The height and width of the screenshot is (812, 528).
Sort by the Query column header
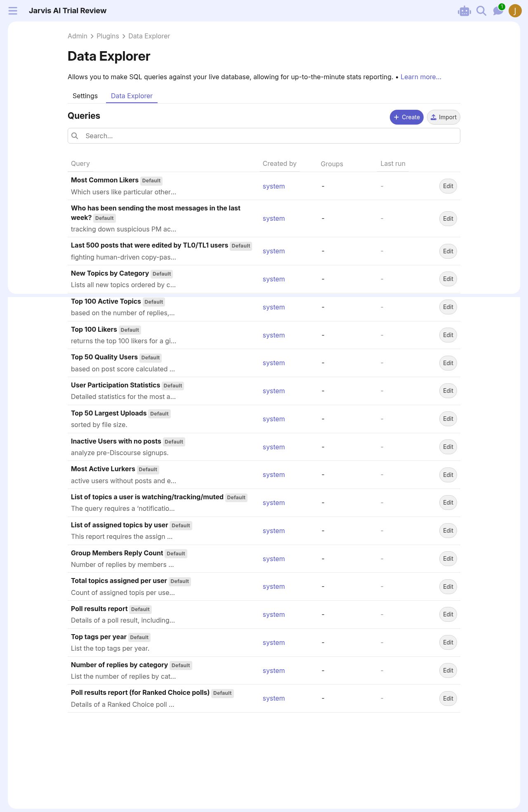tap(80, 163)
